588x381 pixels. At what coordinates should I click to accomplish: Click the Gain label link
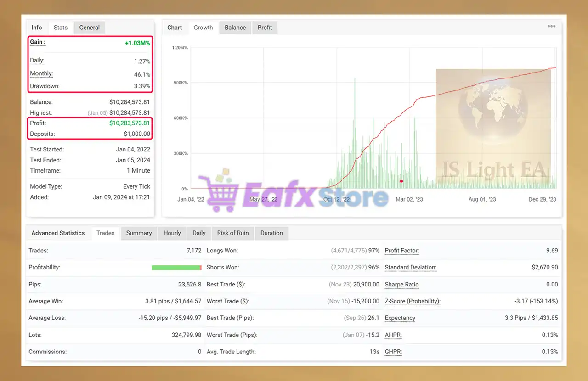pyautogui.click(x=38, y=42)
